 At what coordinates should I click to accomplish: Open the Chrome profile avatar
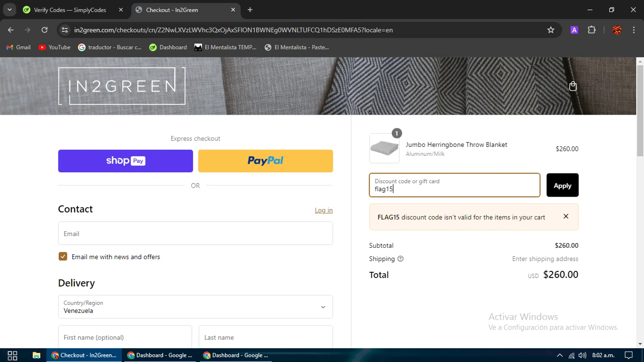pos(617,30)
